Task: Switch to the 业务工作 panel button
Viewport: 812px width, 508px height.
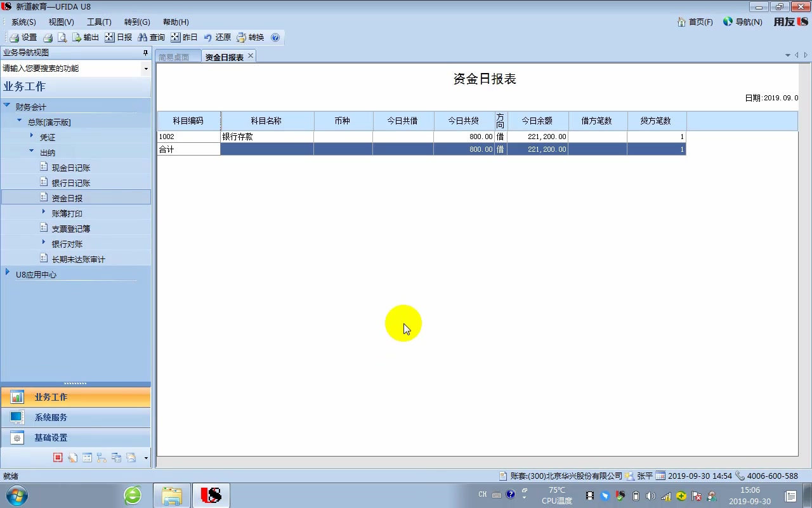Action: [75, 397]
